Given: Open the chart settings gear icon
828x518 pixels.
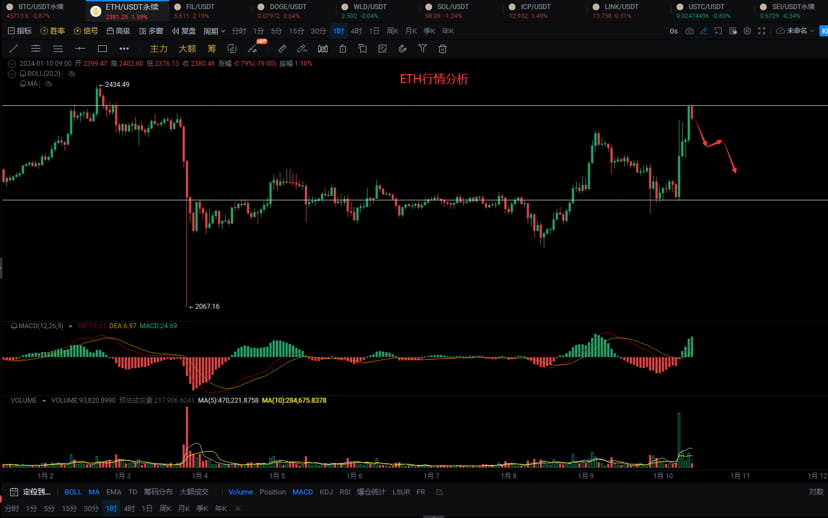Looking at the screenshot, I should pos(747,31).
